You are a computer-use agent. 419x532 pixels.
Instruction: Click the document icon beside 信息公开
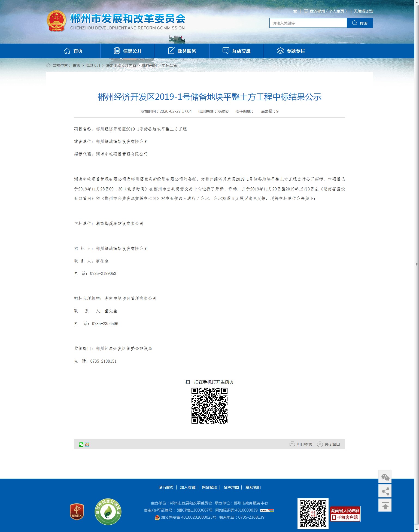pos(117,51)
